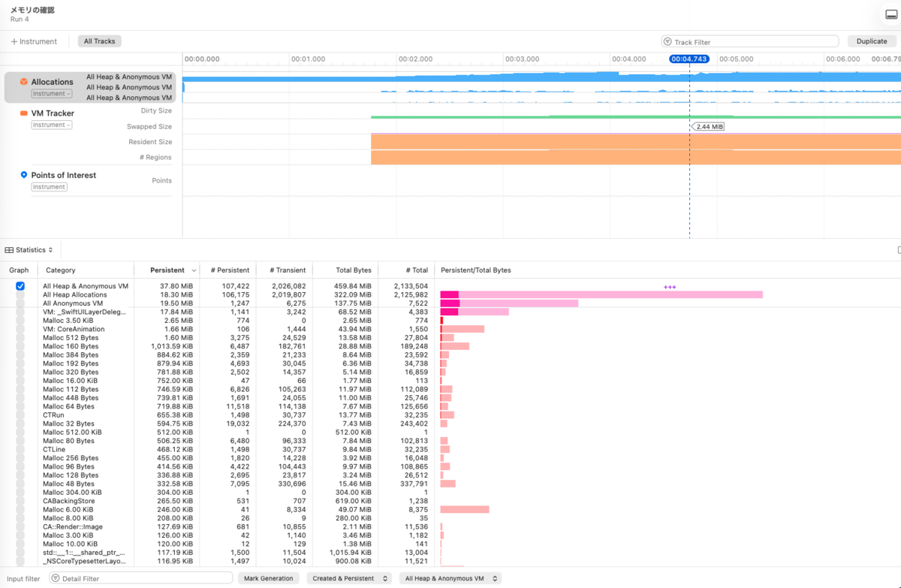Select Malloc 512.00 KiB row name

coord(72,433)
